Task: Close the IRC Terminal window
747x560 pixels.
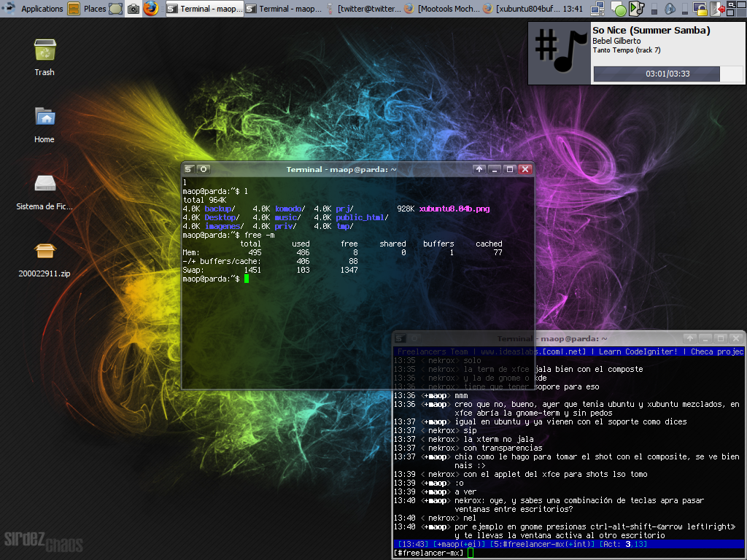Action: click(736, 338)
